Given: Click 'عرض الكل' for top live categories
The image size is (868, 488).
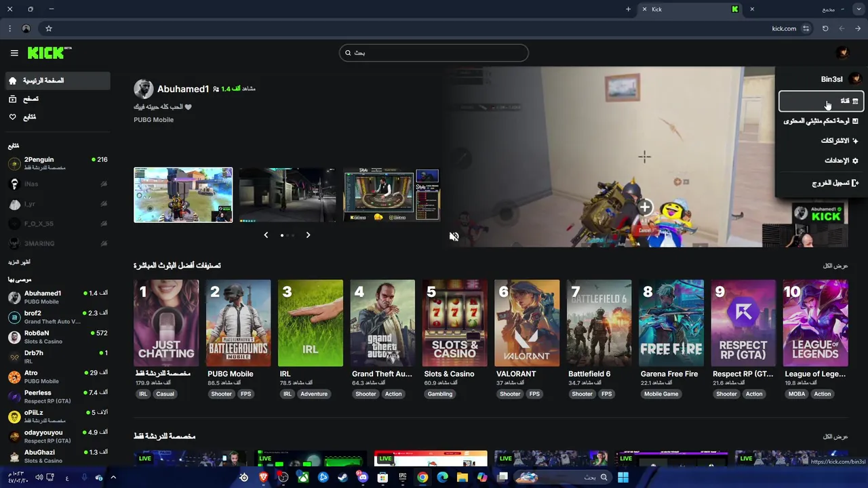Looking at the screenshot, I should tap(835, 266).
